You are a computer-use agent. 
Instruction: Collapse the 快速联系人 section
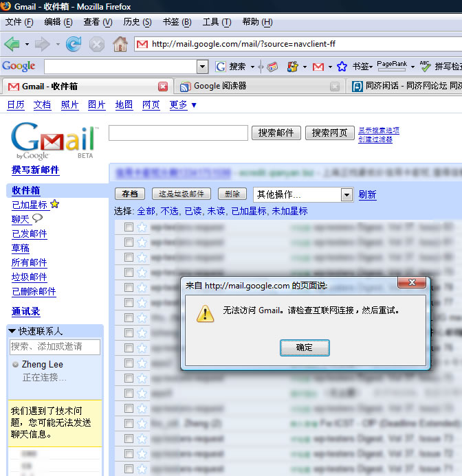click(x=12, y=331)
